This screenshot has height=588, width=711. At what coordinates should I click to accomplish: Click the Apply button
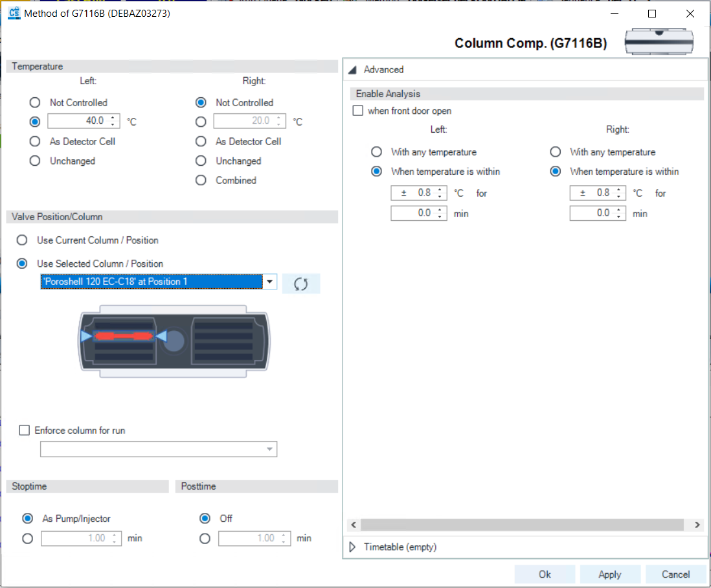(x=609, y=574)
